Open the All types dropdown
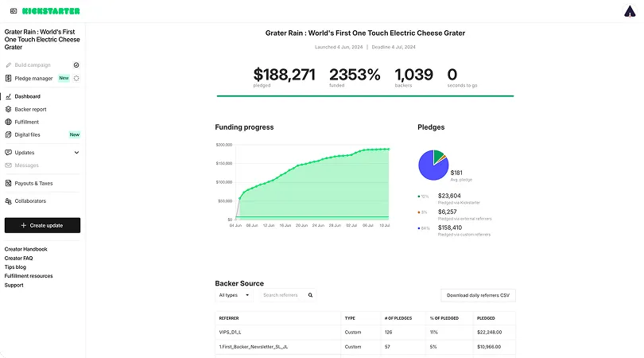The image size is (644, 358). click(x=234, y=295)
